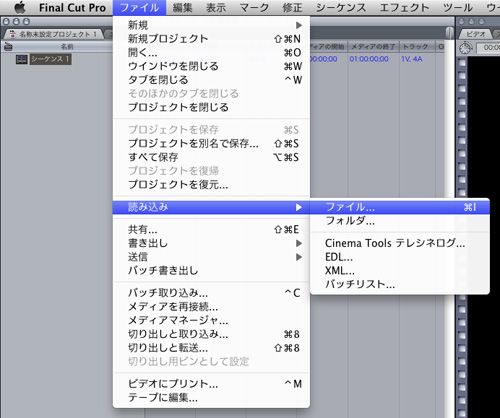Select Cinema Tools テレシネログ... item

pos(400,243)
